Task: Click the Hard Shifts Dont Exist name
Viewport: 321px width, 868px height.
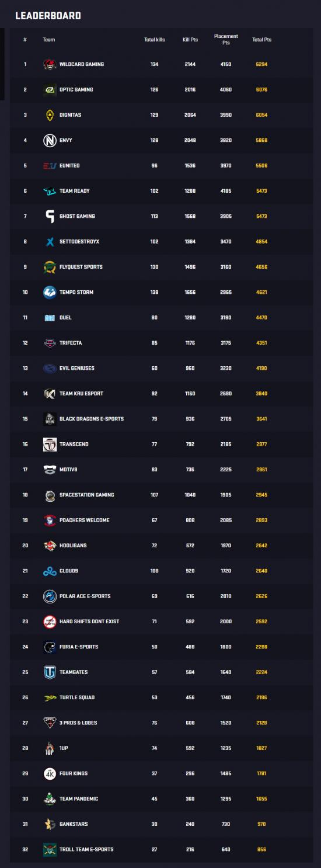Action: tap(89, 622)
